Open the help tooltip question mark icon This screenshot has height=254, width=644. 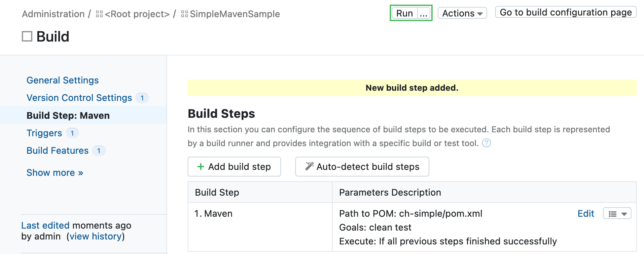[486, 143]
